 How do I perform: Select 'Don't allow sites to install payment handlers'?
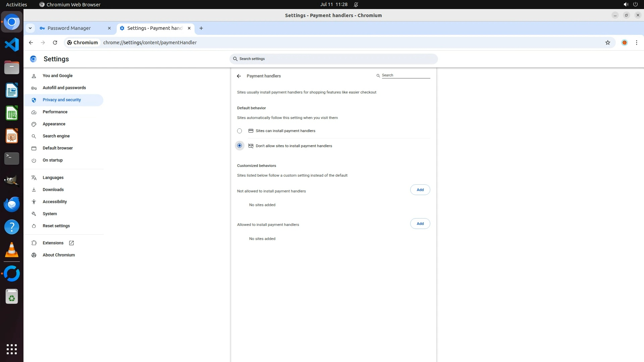tap(239, 146)
